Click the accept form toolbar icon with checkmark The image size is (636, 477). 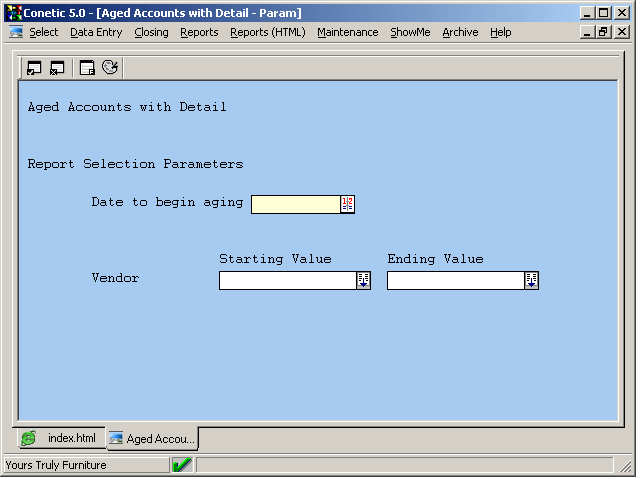tap(35, 68)
